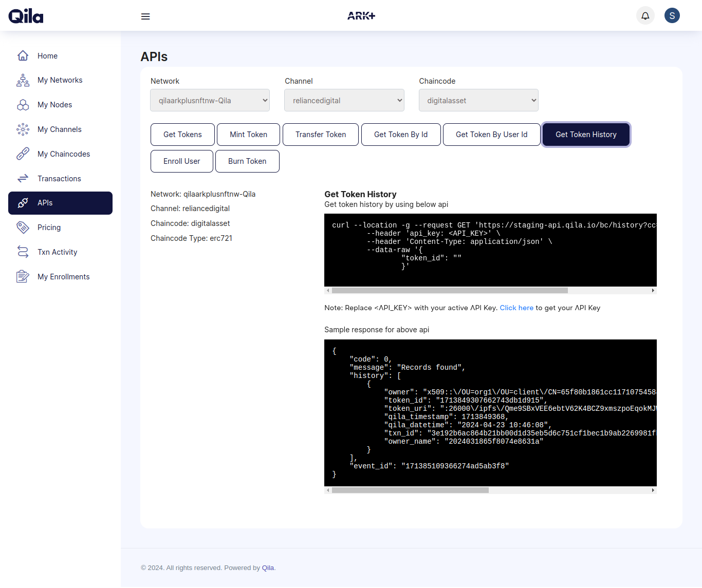Click 'Sample response for above api' text
The image size is (702, 588).
pyautogui.click(x=377, y=330)
